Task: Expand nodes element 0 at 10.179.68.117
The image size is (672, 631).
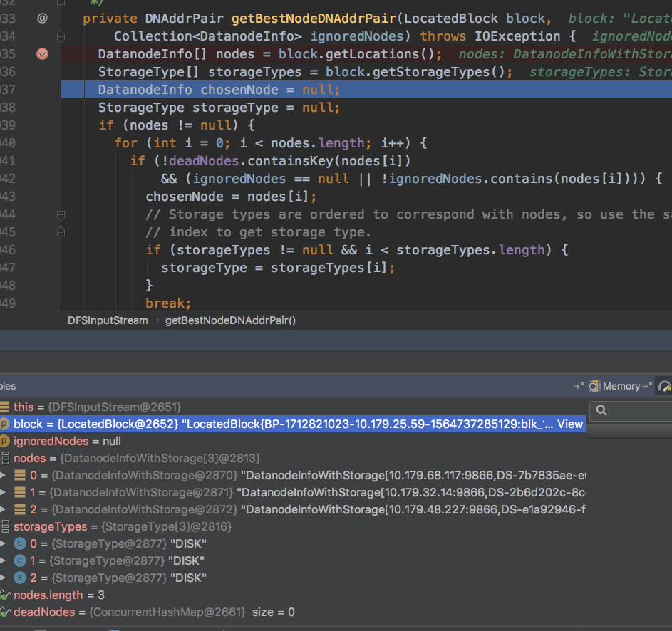Action: [x=3, y=475]
